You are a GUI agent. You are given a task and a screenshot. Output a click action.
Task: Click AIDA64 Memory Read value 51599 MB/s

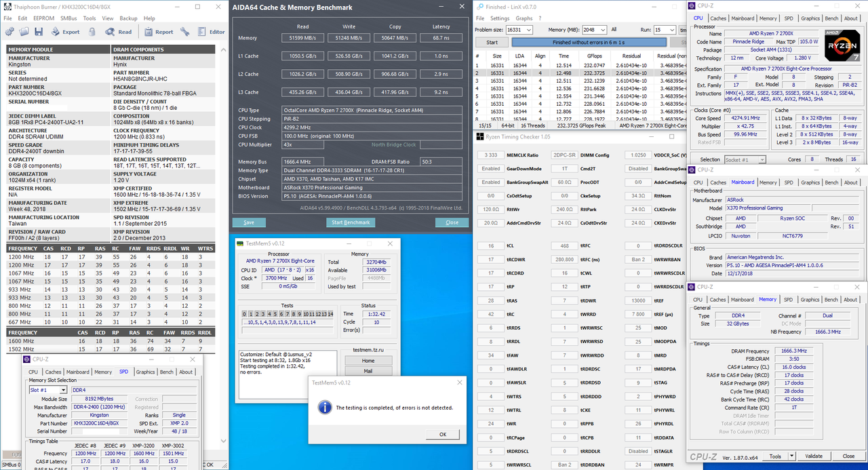pyautogui.click(x=302, y=38)
